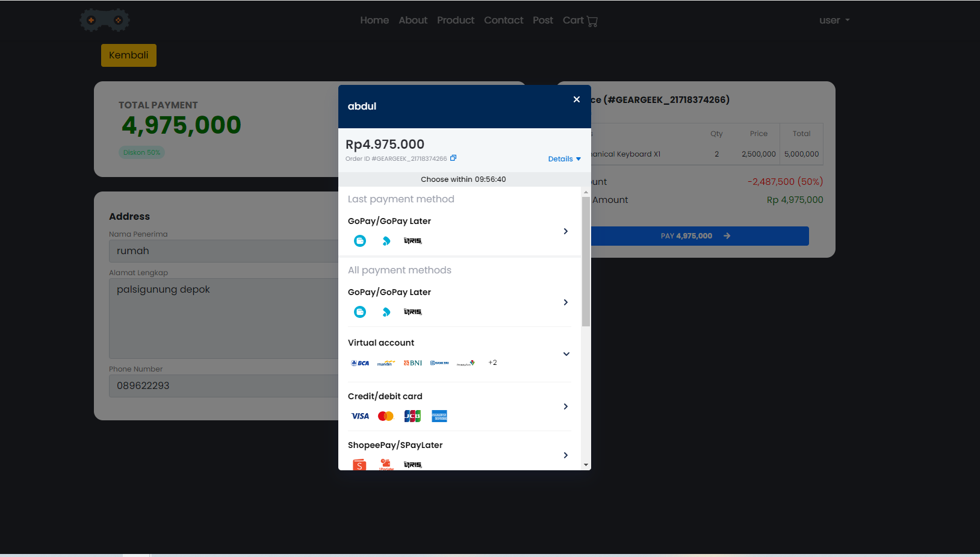The height and width of the screenshot is (557, 980).
Task: Click the BCA bank logo
Action: 360,363
